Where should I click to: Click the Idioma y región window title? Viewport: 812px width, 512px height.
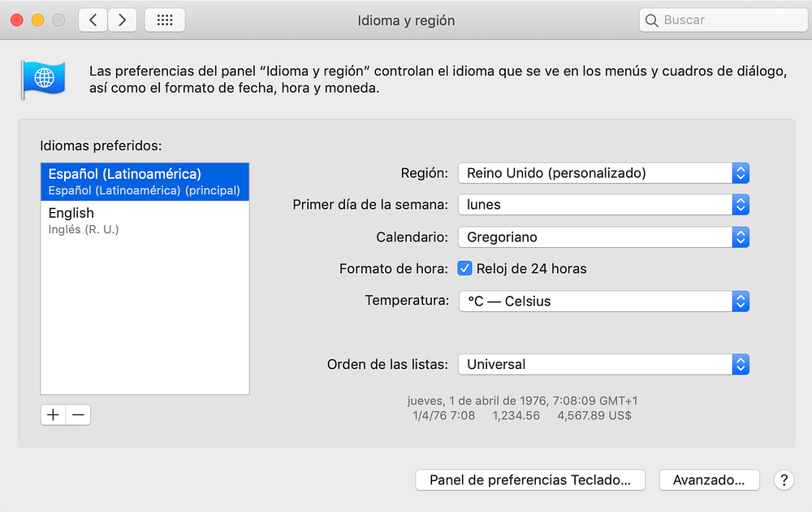point(406,20)
